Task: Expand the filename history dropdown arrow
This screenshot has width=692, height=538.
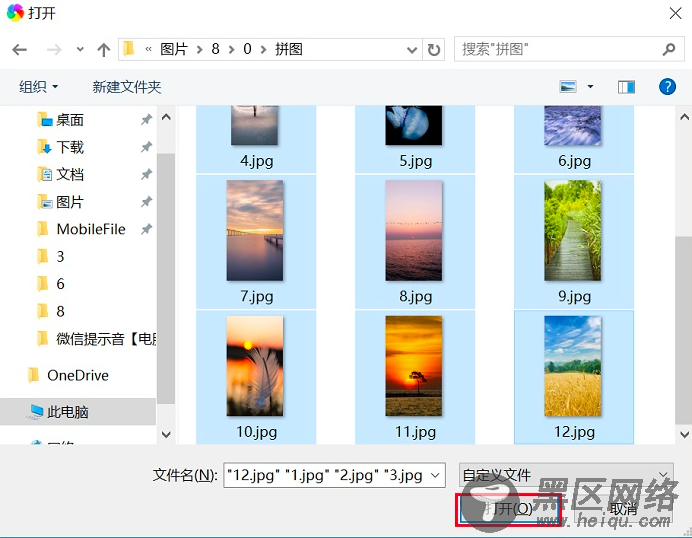Action: click(435, 475)
